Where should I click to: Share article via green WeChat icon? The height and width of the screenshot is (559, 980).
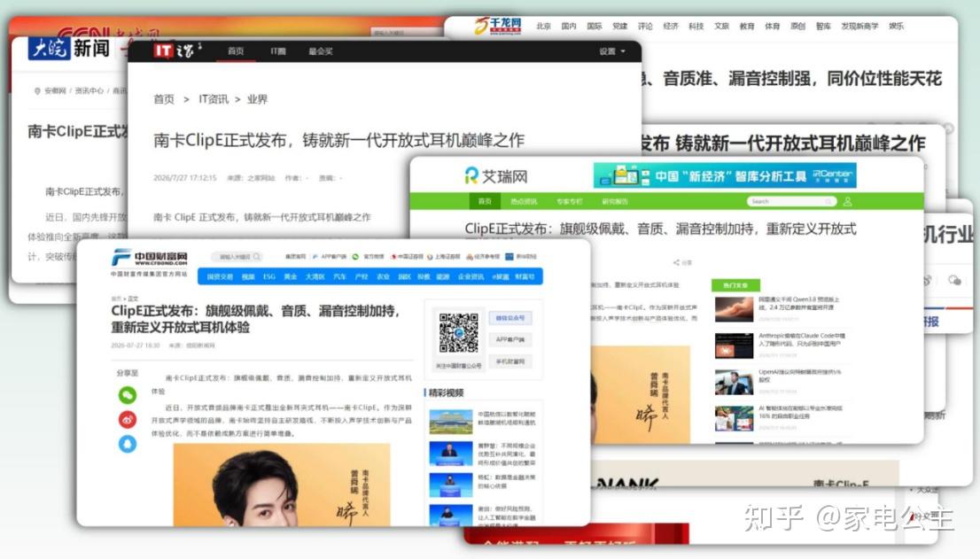pos(128,395)
